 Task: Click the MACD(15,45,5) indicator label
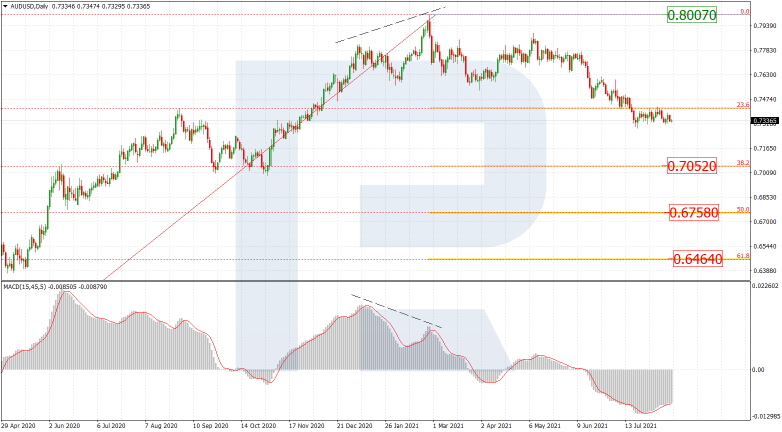coord(24,287)
